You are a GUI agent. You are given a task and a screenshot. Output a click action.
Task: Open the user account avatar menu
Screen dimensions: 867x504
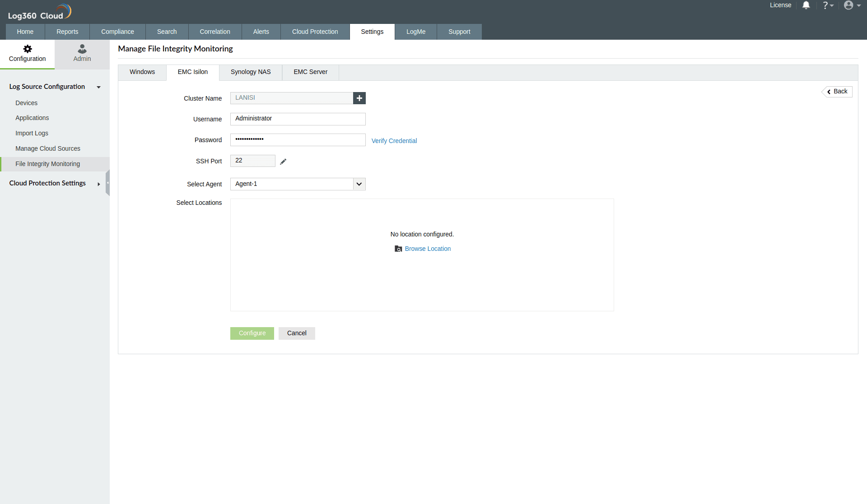click(x=852, y=5)
